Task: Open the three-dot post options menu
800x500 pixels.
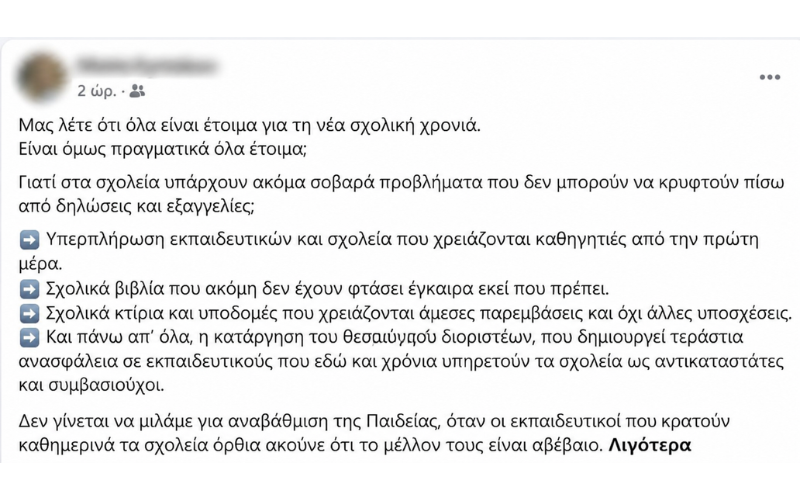Action: [769, 77]
